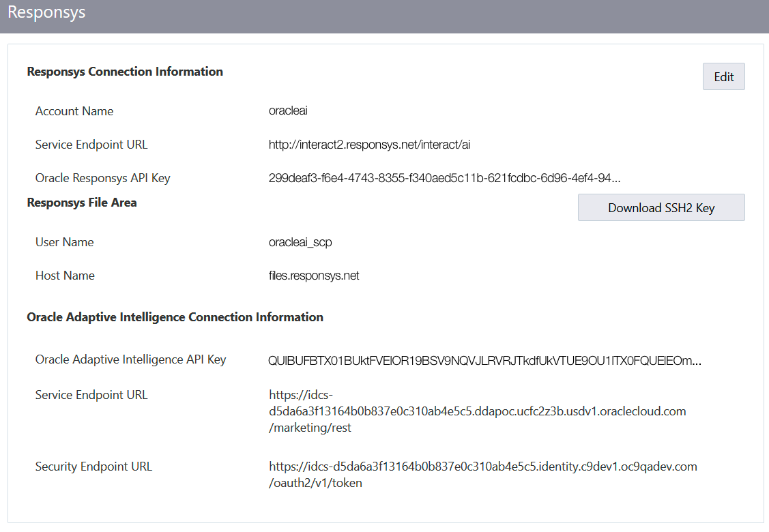Click the Host Name files.responsys.net
The height and width of the screenshot is (532, 769).
pos(315,275)
